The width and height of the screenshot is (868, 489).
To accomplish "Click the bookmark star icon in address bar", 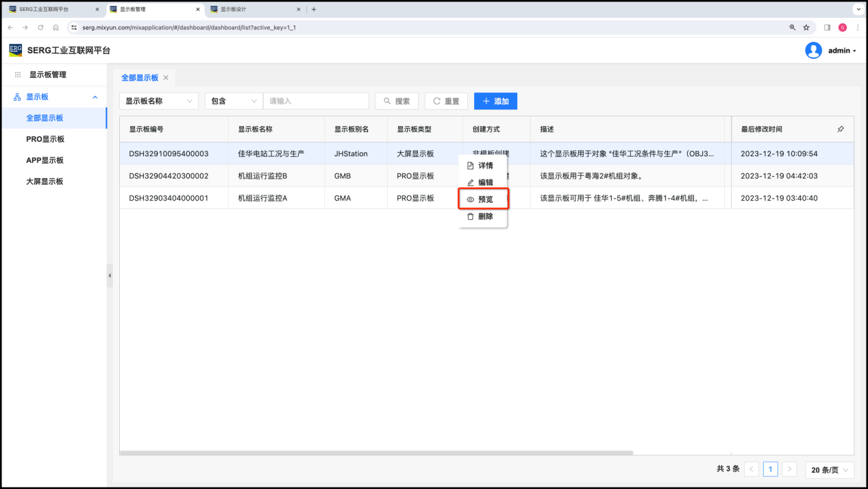I will click(806, 27).
